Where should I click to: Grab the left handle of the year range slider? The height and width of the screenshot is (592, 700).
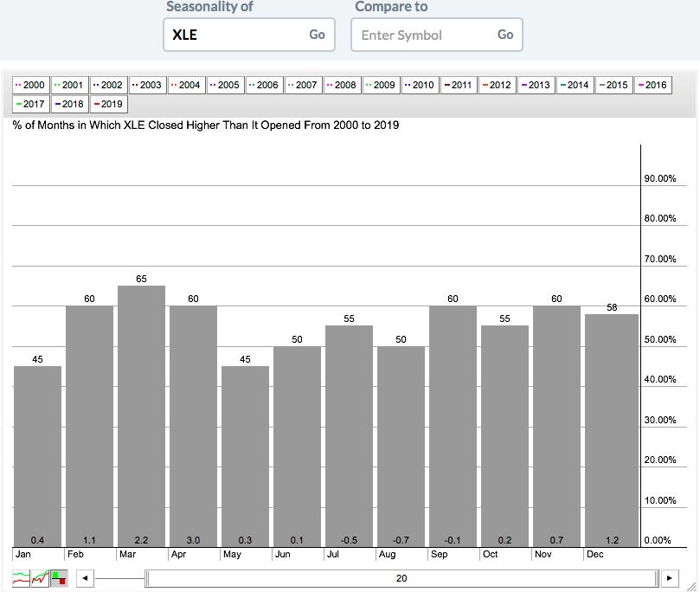pyautogui.click(x=147, y=579)
